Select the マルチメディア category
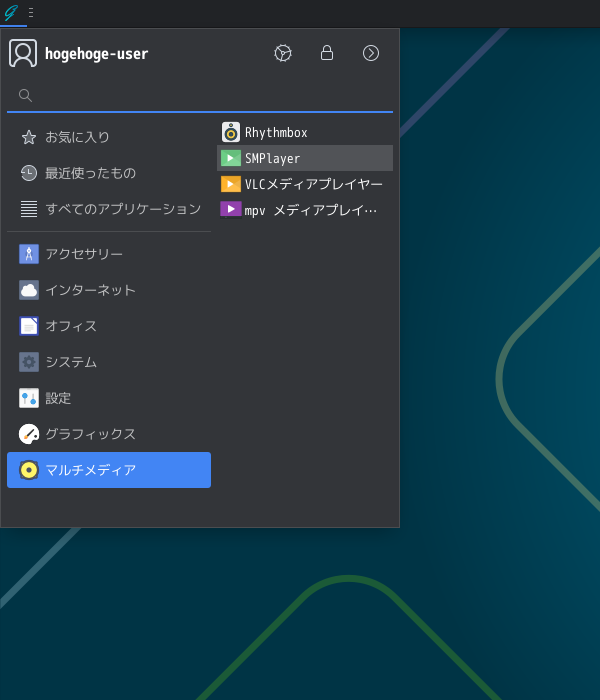The width and height of the screenshot is (600, 700). pos(109,470)
